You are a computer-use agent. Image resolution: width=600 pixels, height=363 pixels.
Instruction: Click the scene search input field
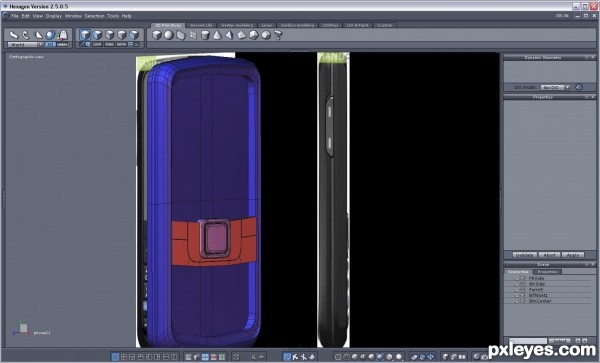[528, 341]
